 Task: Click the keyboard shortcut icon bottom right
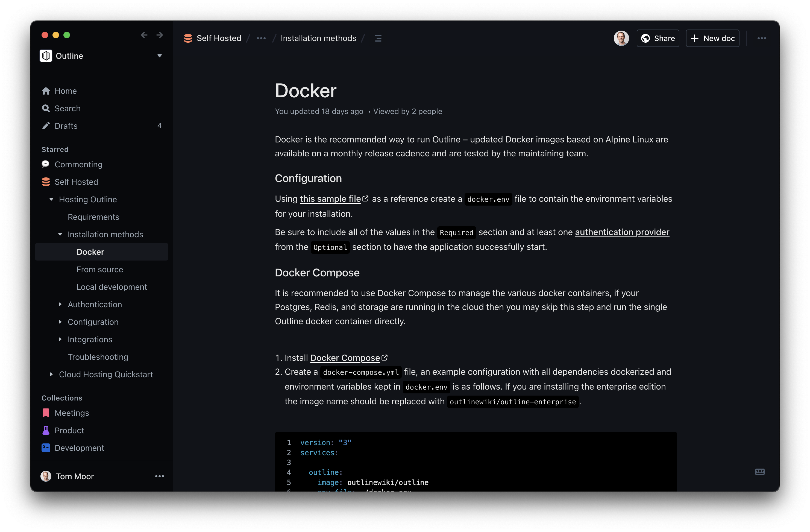pos(760,472)
